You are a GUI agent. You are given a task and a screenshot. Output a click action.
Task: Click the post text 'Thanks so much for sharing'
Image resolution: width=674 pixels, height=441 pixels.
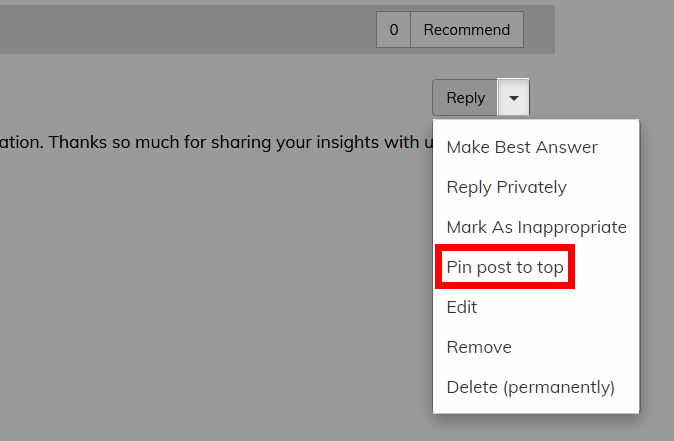click(159, 142)
